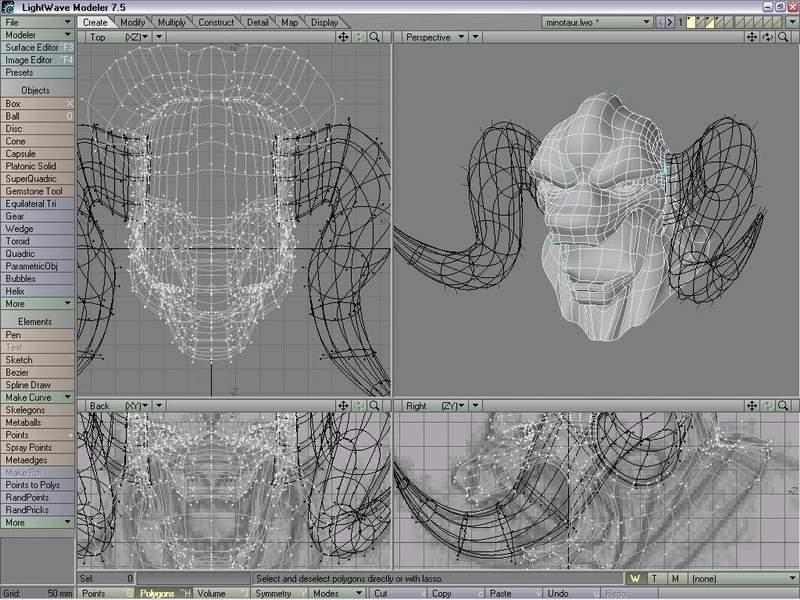Click the Sel count field

[x=106, y=579]
